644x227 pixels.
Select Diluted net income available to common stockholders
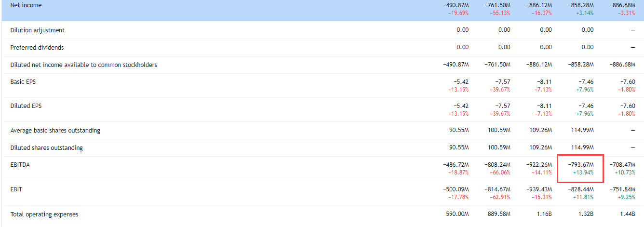pyautogui.click(x=83, y=65)
